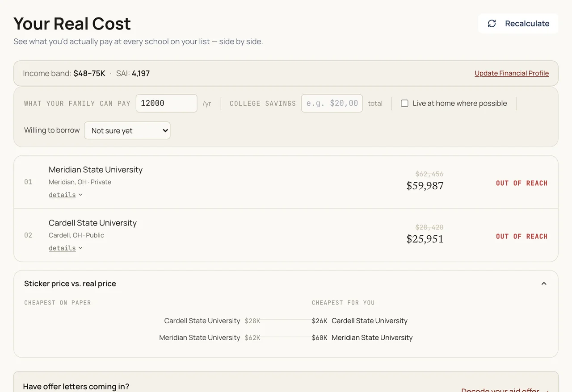Screen dimensions: 572x392
Task: Click the Recalculate button
Action: [x=518, y=24]
